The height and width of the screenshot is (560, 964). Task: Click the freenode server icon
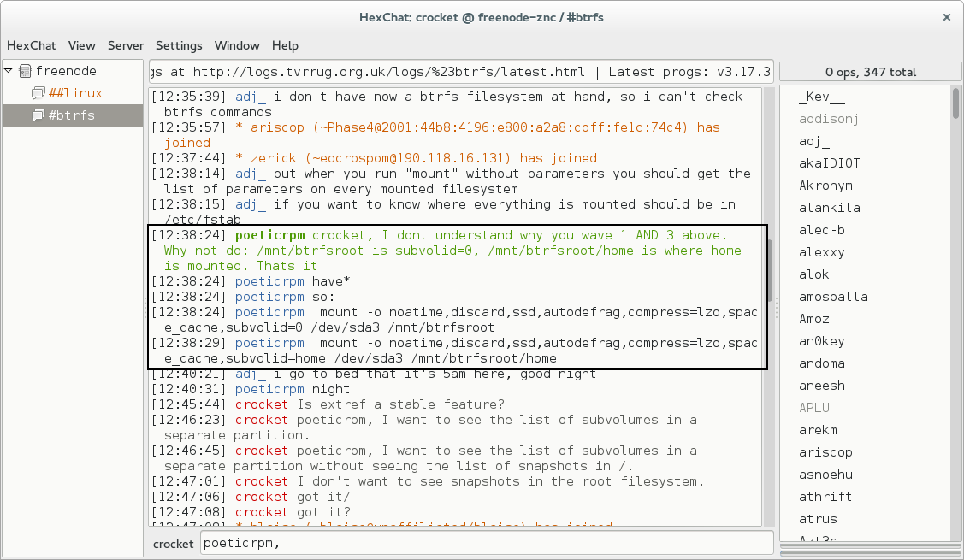(x=25, y=71)
